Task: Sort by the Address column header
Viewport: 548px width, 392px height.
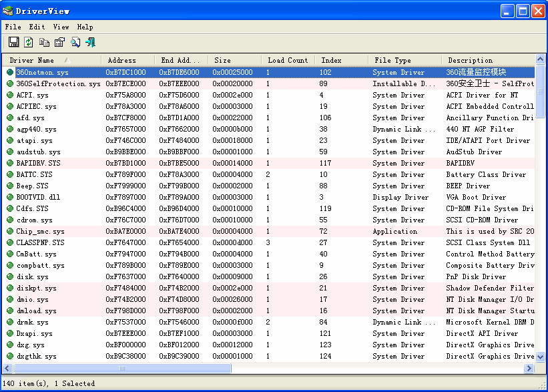Action: 128,60
